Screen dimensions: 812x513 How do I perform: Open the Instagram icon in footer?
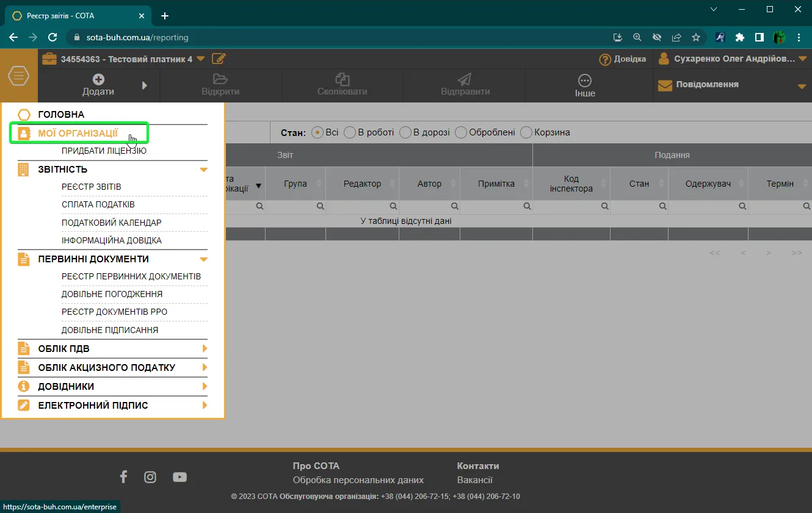click(x=150, y=477)
